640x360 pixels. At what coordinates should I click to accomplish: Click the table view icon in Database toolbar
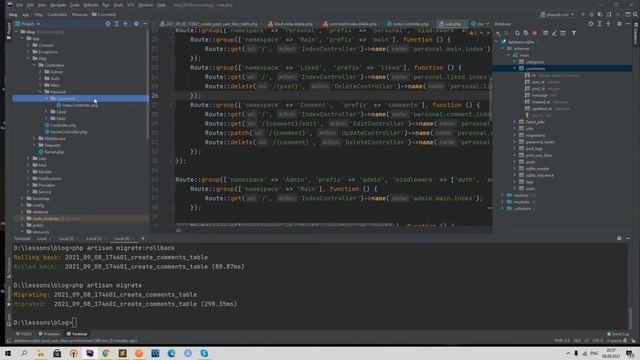click(546, 33)
